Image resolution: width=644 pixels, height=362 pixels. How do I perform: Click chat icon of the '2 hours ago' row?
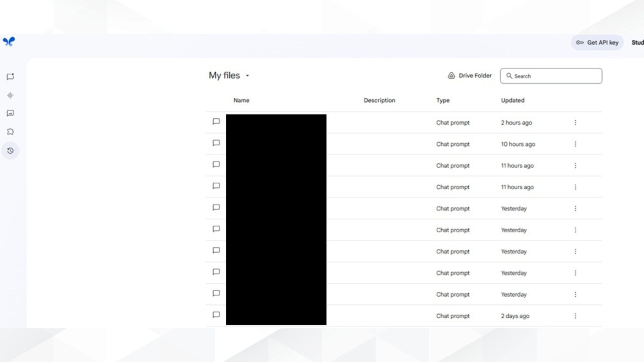pos(216,121)
